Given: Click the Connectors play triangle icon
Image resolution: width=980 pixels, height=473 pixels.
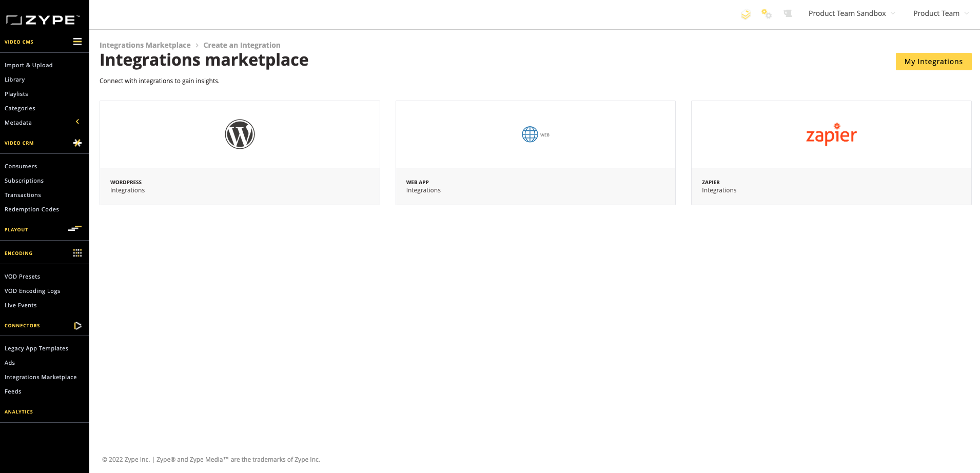Looking at the screenshot, I should (77, 326).
